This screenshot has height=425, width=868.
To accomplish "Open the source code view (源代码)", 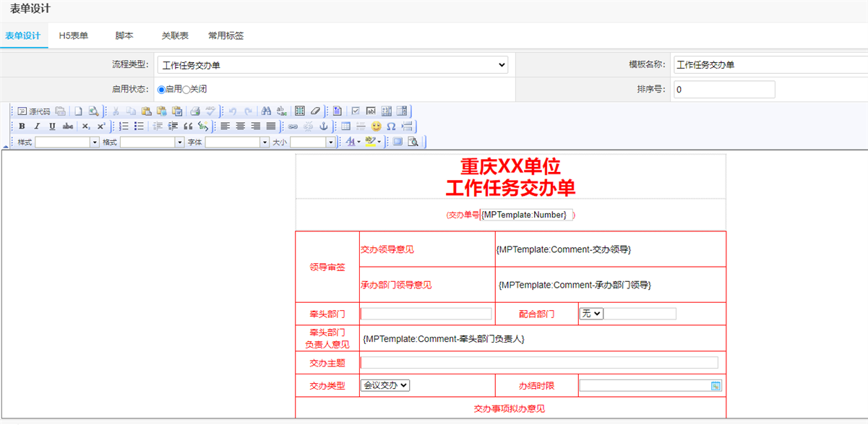I will (x=34, y=111).
